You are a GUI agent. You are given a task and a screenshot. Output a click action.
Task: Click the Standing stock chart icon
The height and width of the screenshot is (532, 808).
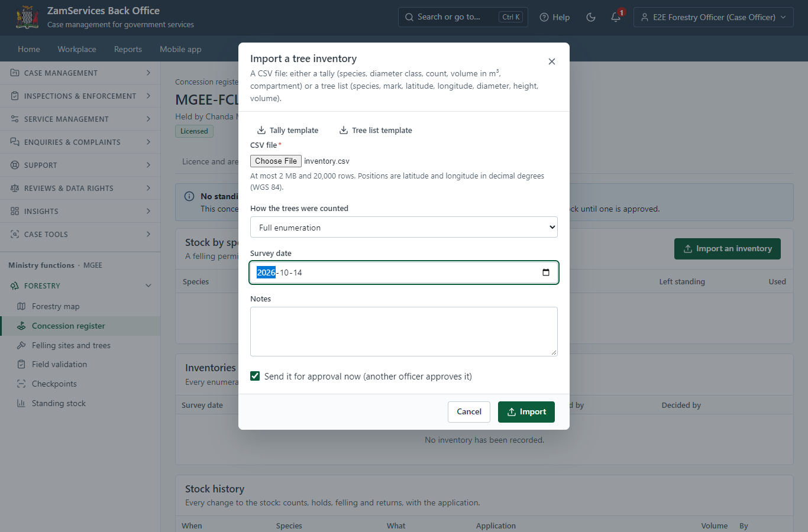[21, 403]
